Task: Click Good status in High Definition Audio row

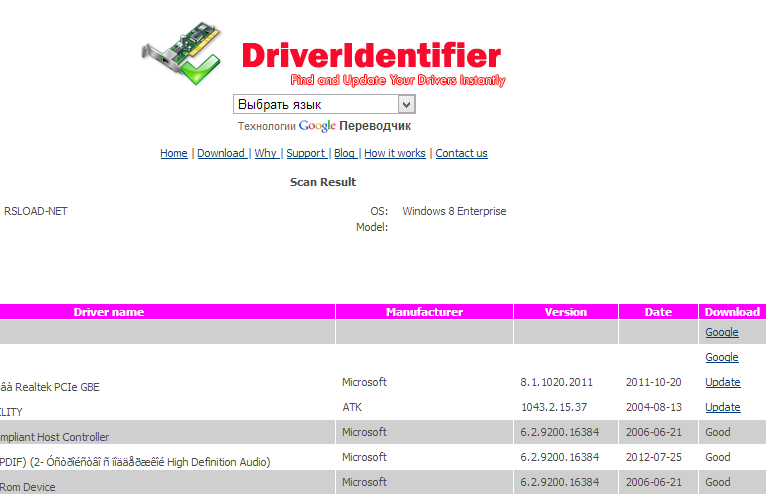Action: 718,457
